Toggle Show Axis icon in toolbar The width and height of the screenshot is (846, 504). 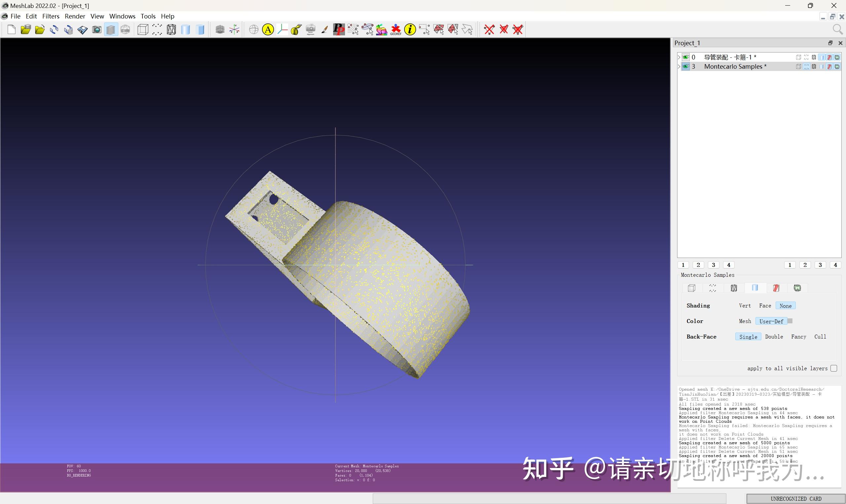coord(234,29)
